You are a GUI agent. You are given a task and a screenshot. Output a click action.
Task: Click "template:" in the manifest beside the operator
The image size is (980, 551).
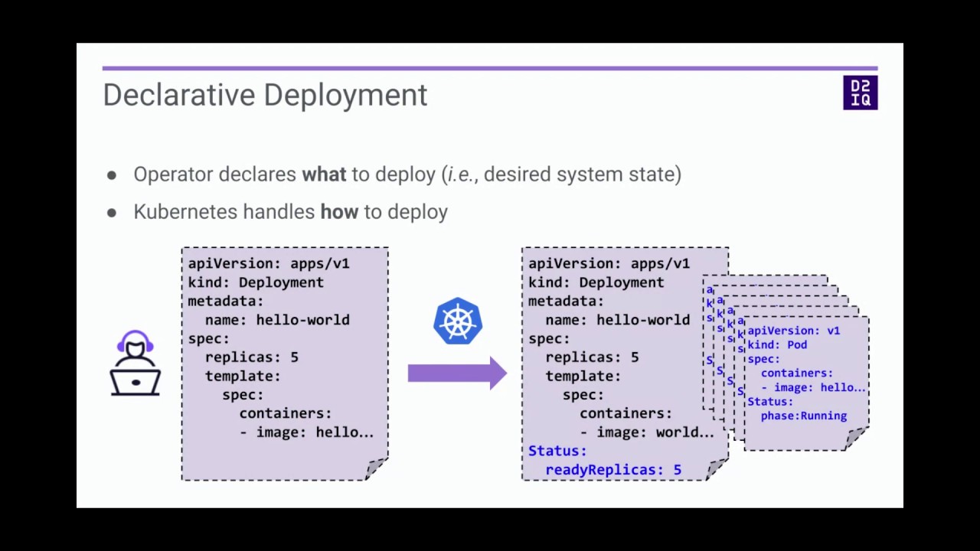click(x=243, y=376)
